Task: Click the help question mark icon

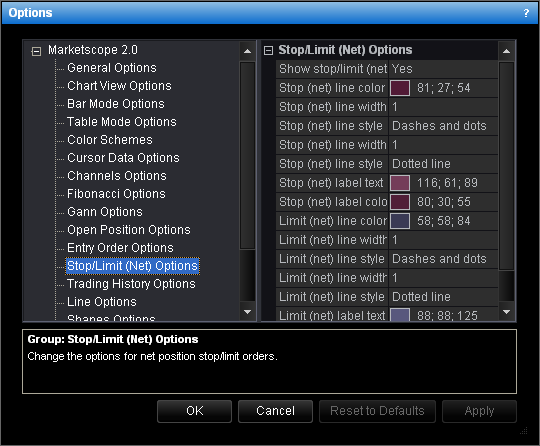Action: [526, 13]
